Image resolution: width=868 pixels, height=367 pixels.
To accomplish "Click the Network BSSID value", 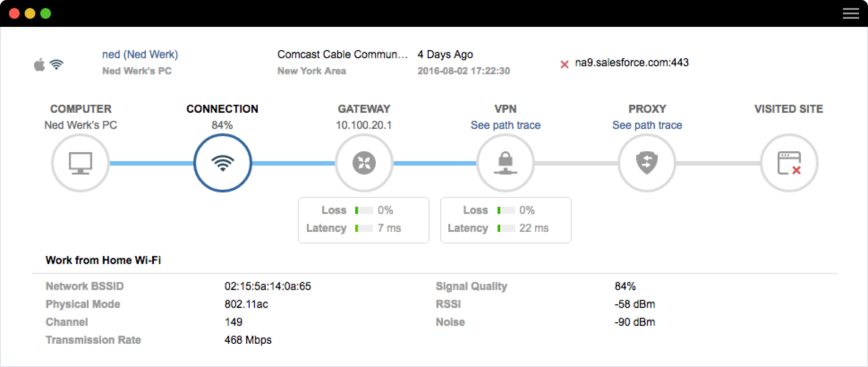I will point(268,286).
